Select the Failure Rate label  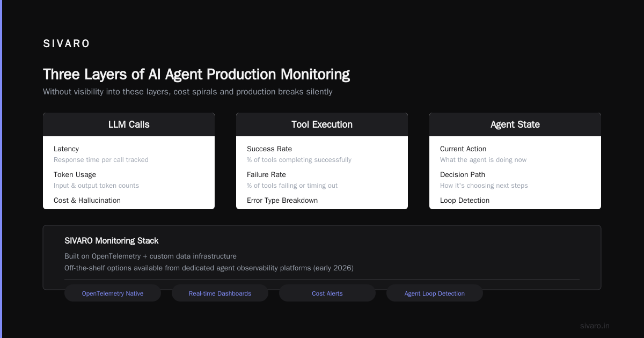point(266,174)
